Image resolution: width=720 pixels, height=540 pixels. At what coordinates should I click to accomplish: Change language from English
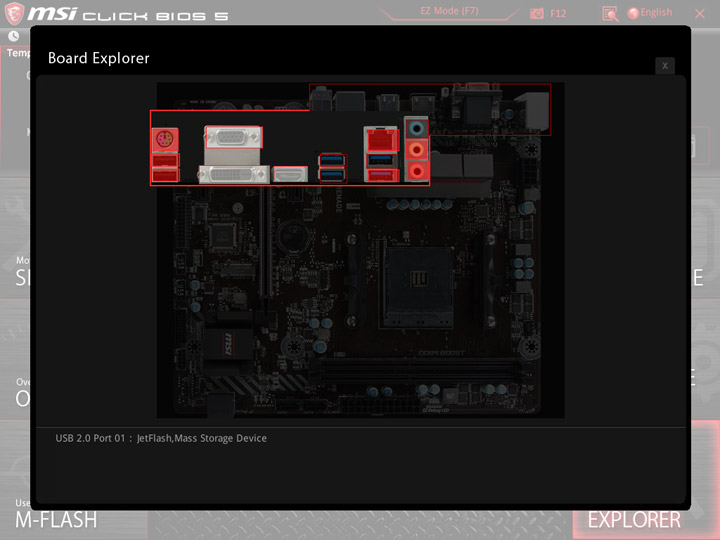tap(649, 12)
